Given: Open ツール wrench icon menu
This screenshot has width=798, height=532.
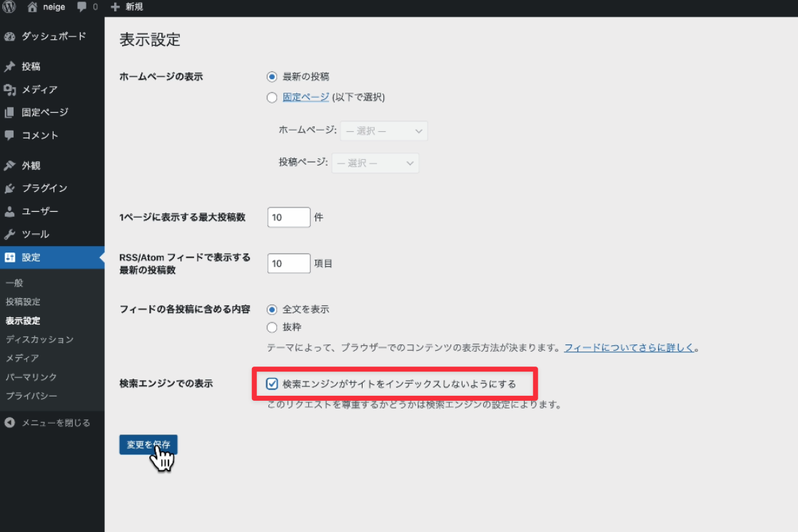Looking at the screenshot, I should pyautogui.click(x=9, y=235).
